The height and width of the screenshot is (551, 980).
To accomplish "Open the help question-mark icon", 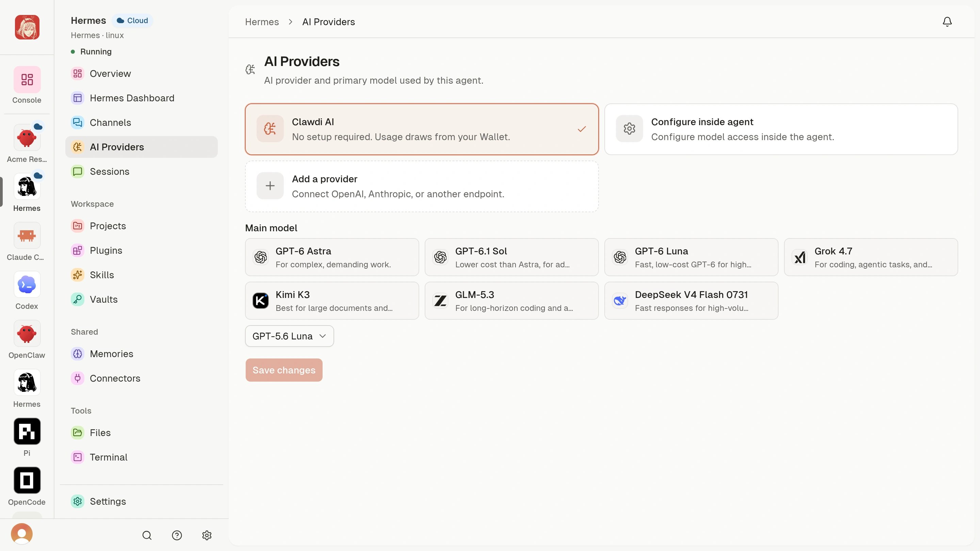I will (x=177, y=535).
